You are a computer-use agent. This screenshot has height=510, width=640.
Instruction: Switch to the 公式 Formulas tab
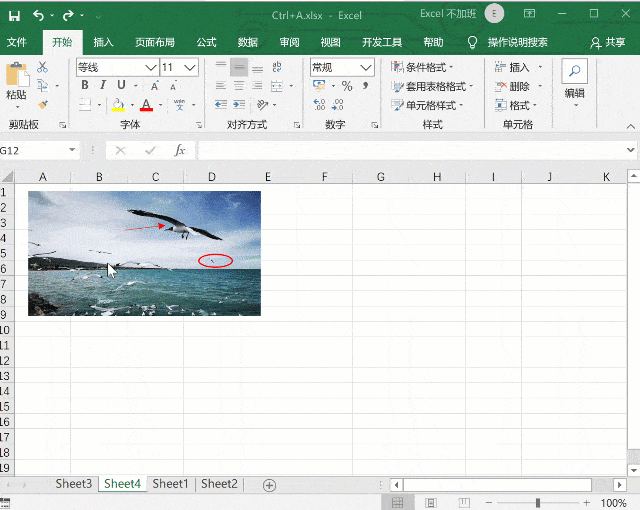coord(206,42)
